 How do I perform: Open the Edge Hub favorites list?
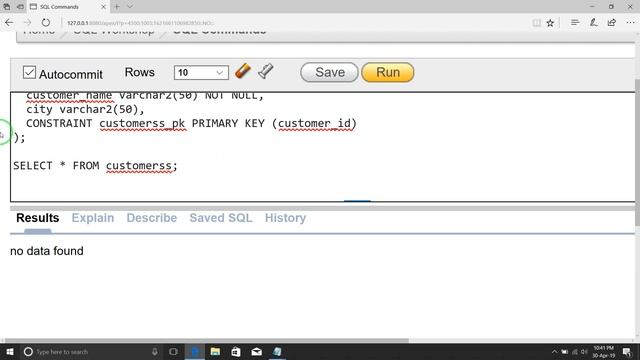point(575,22)
